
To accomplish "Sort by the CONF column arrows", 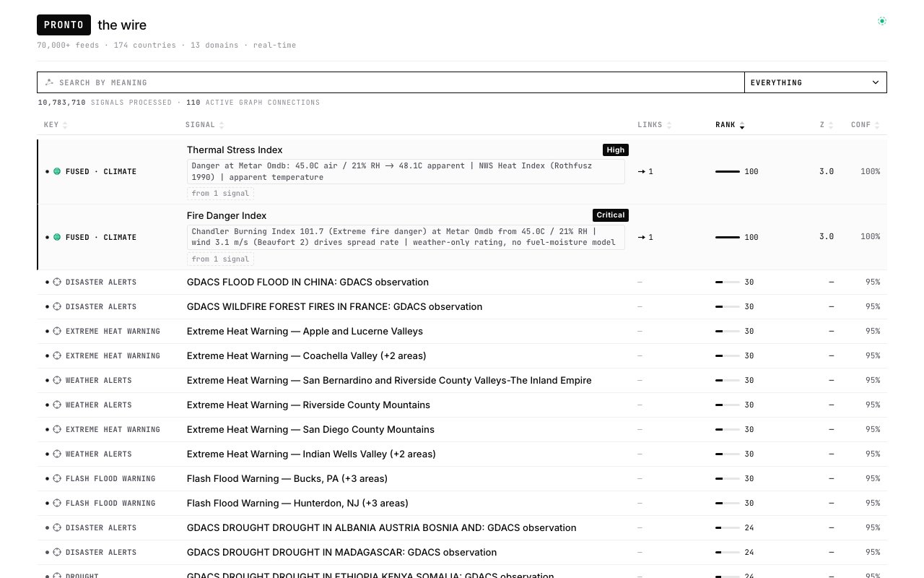I will (x=877, y=125).
